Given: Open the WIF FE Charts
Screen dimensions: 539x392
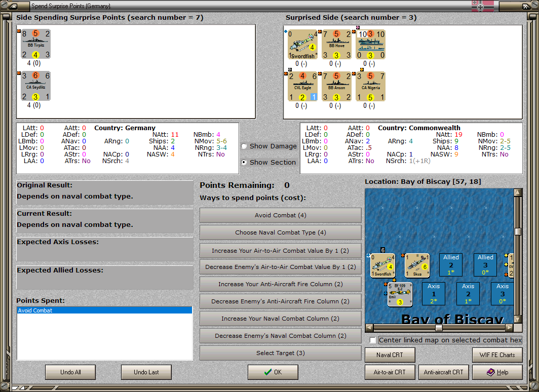Looking at the screenshot, I should pos(497,355).
